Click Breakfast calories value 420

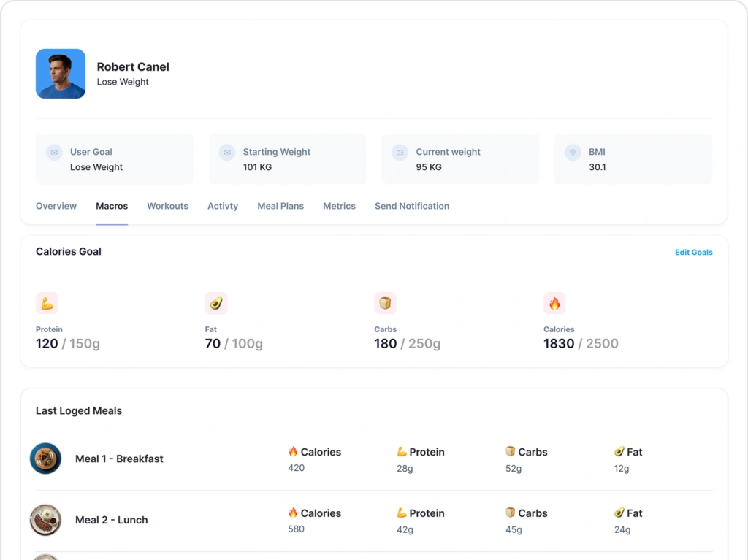[x=297, y=468]
